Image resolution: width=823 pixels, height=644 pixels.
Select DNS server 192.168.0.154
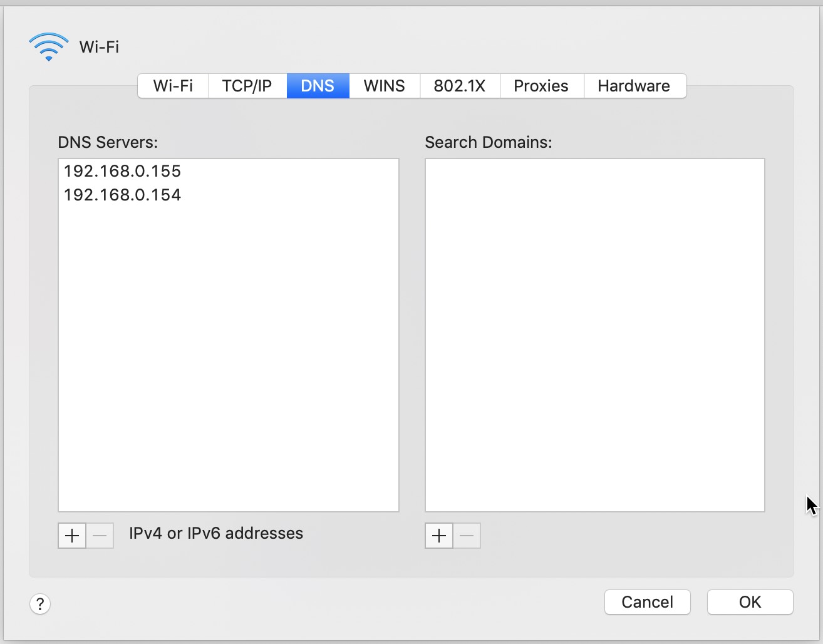click(229, 195)
